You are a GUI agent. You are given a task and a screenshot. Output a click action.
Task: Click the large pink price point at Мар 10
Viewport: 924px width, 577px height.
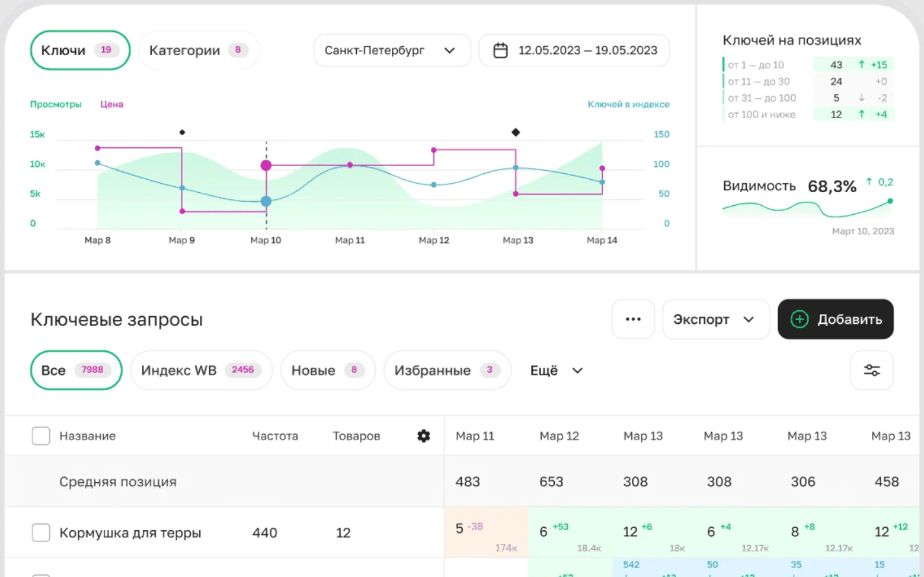coord(266,166)
